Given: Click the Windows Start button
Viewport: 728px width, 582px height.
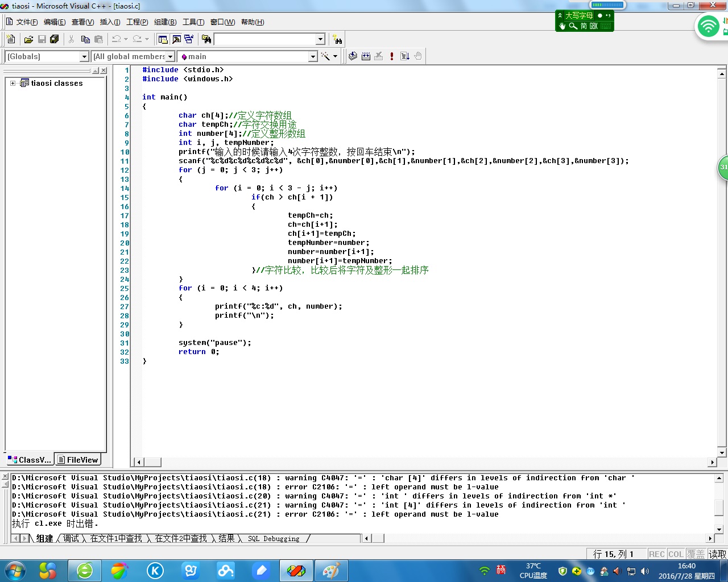Looking at the screenshot, I should tap(14, 571).
